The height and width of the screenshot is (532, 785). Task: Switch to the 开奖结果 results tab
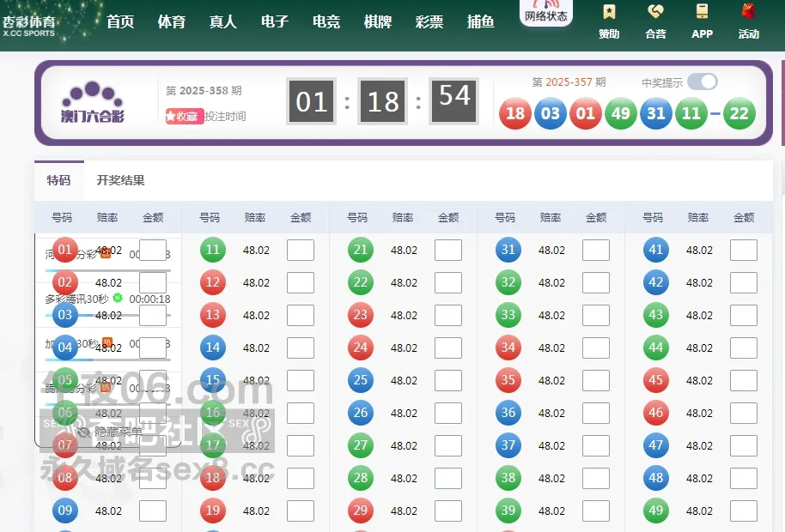coord(120,180)
